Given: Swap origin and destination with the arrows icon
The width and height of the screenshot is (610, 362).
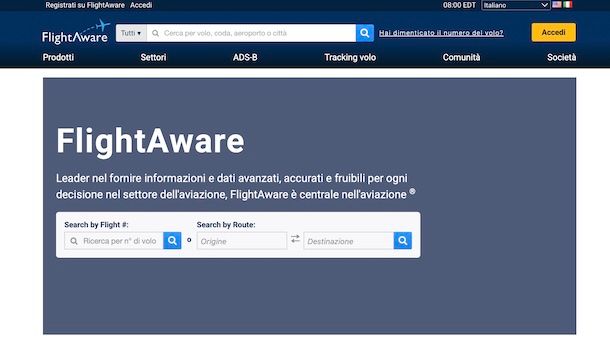Looking at the screenshot, I should [295, 239].
